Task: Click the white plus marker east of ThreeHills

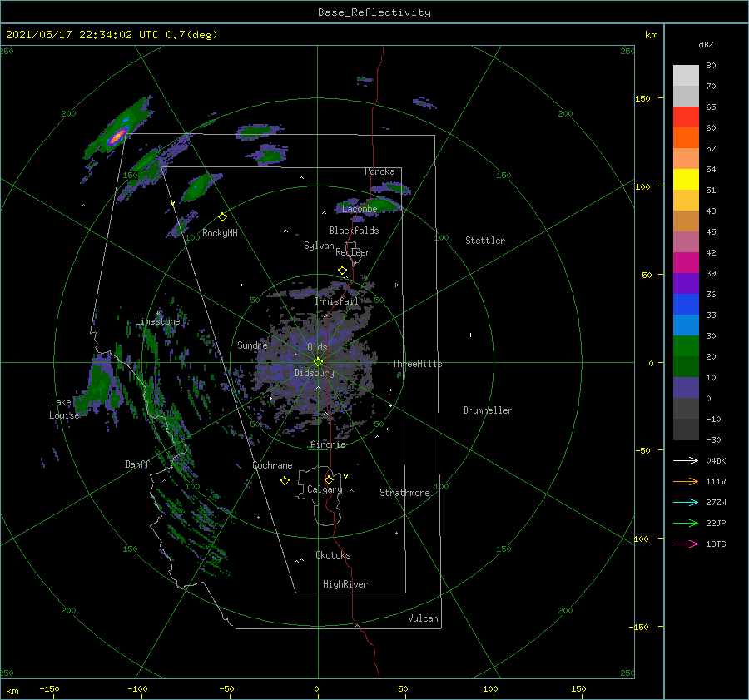Action: 470,335
